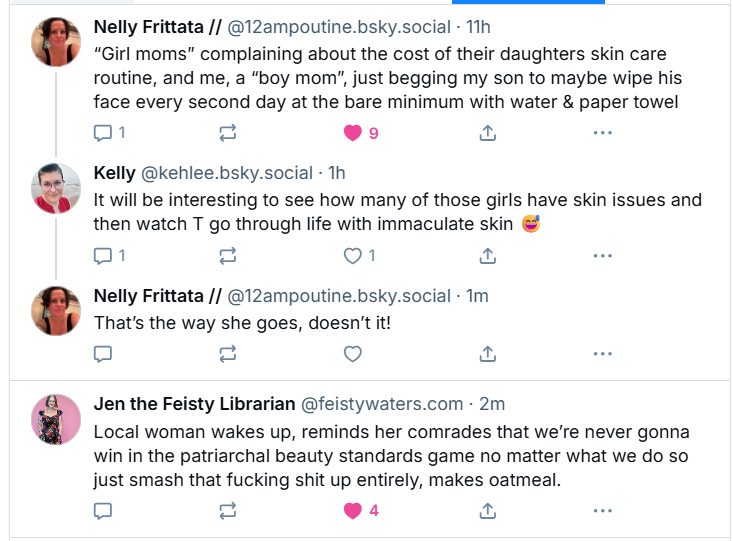Repost Nelly's "Girl moms" post
Viewport: 733px width, 541px height.
tap(227, 132)
